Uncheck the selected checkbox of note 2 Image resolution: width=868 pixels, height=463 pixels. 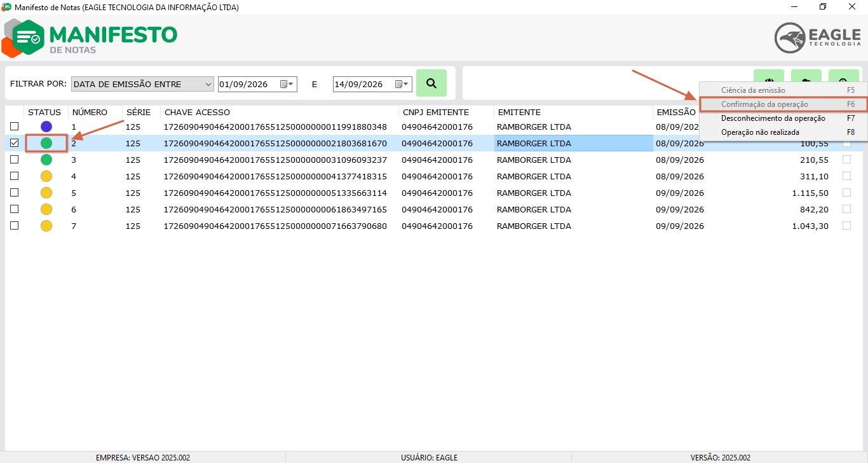[x=14, y=143]
